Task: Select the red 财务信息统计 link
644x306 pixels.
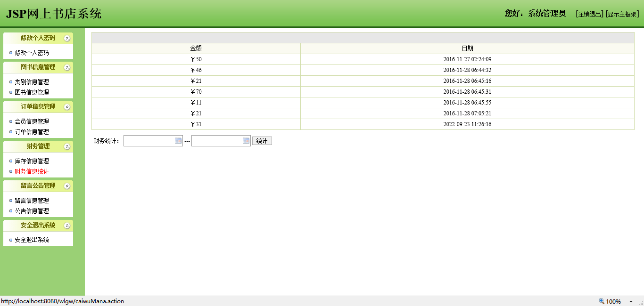Action: [32, 171]
